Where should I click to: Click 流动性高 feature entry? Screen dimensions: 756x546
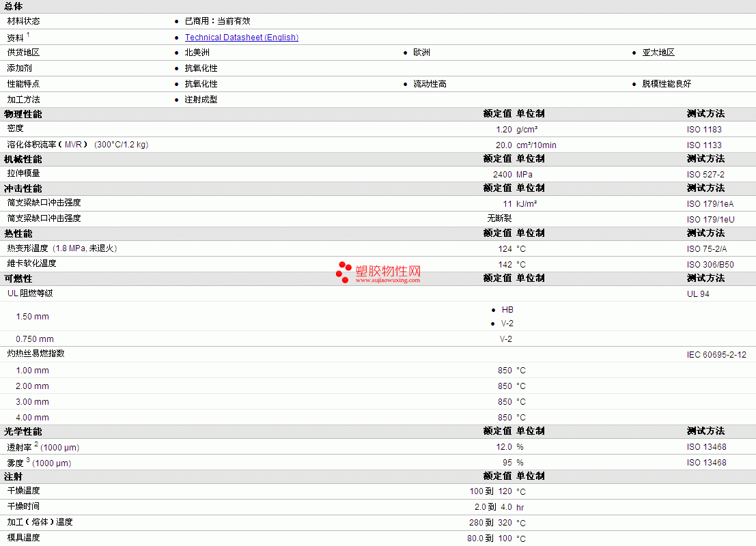tap(430, 84)
